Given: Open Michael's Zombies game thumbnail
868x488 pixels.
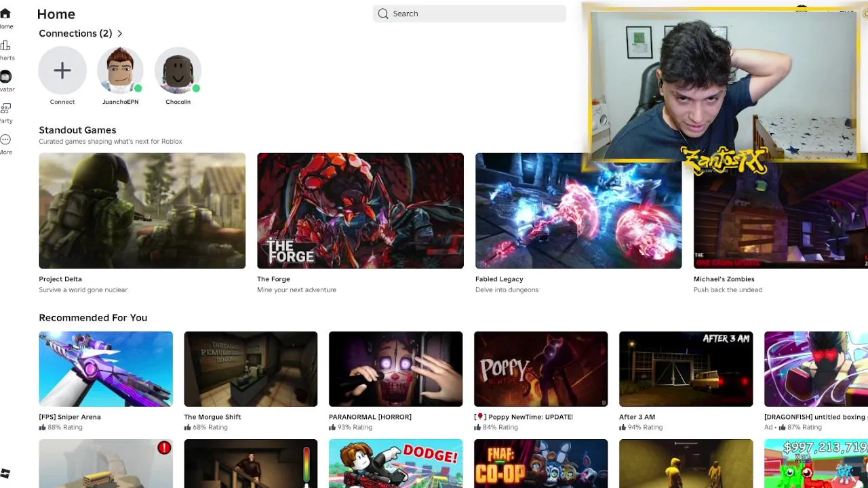Looking at the screenshot, I should [781, 217].
